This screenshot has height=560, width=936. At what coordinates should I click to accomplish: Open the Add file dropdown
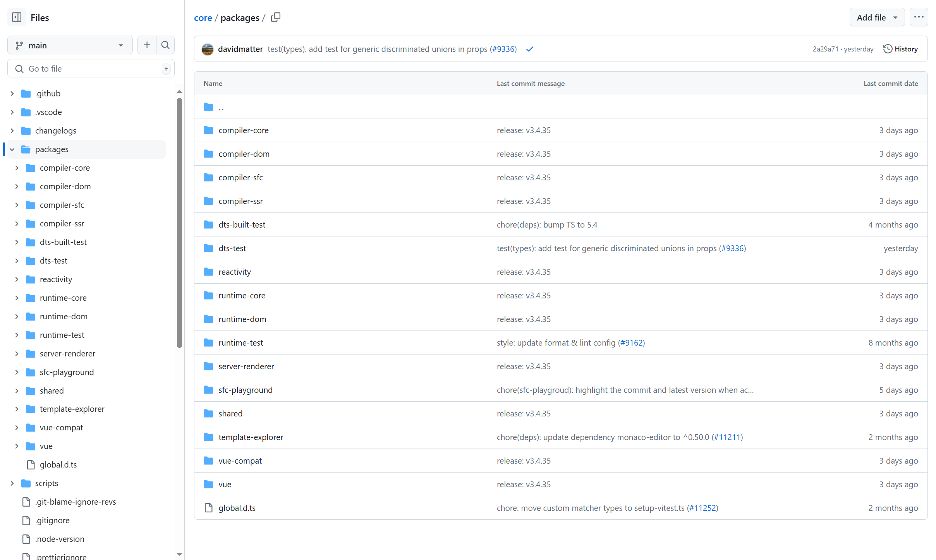coord(877,17)
